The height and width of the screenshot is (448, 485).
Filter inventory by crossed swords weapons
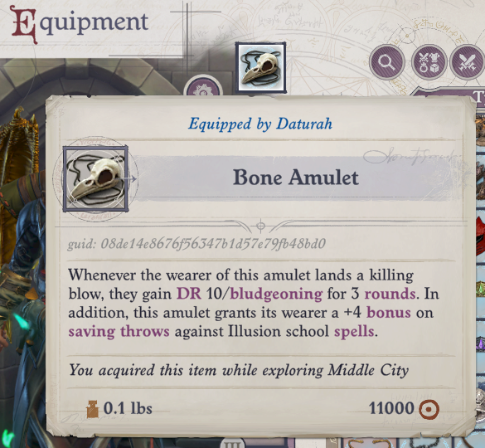coord(468,62)
